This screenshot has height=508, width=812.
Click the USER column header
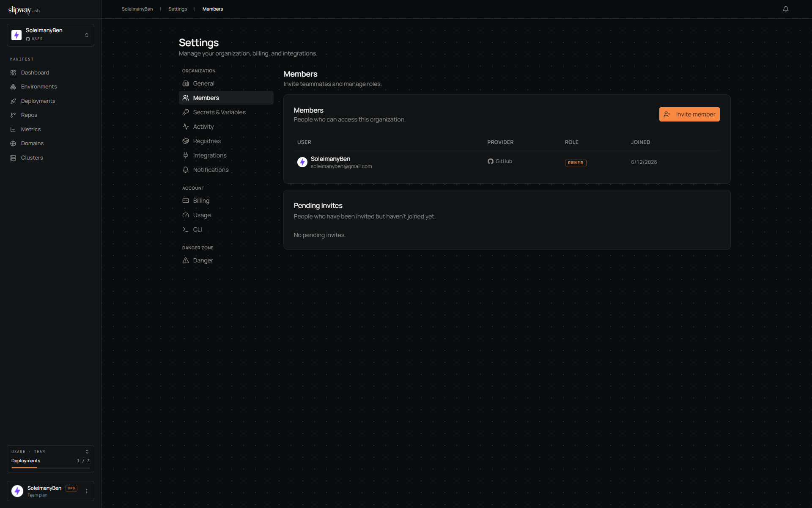(304, 142)
